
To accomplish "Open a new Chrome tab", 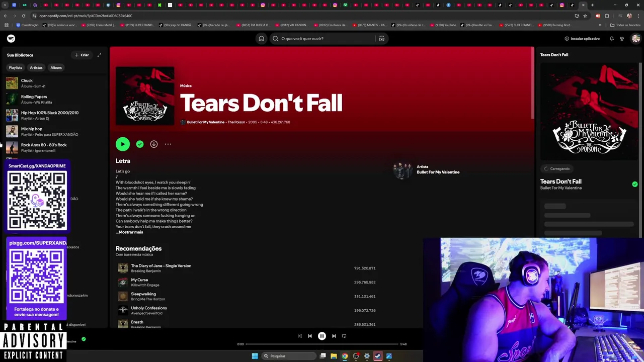I will coord(592,5).
